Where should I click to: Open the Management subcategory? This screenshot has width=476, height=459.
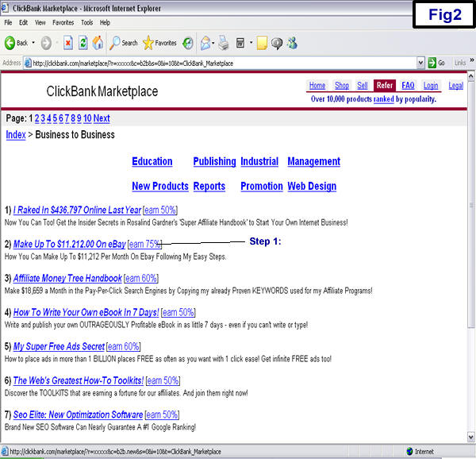(x=314, y=161)
